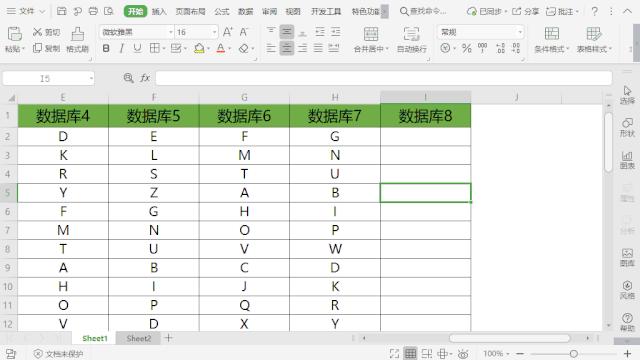The image size is (640, 360).
Task: Open the chart tool in right sidebar
Action: tap(627, 160)
